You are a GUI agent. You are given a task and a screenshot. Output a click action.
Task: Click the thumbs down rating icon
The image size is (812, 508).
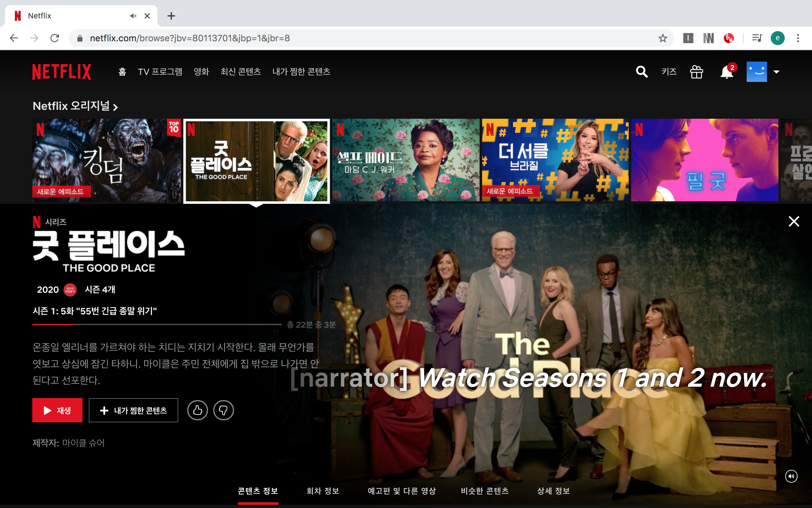[x=224, y=410]
